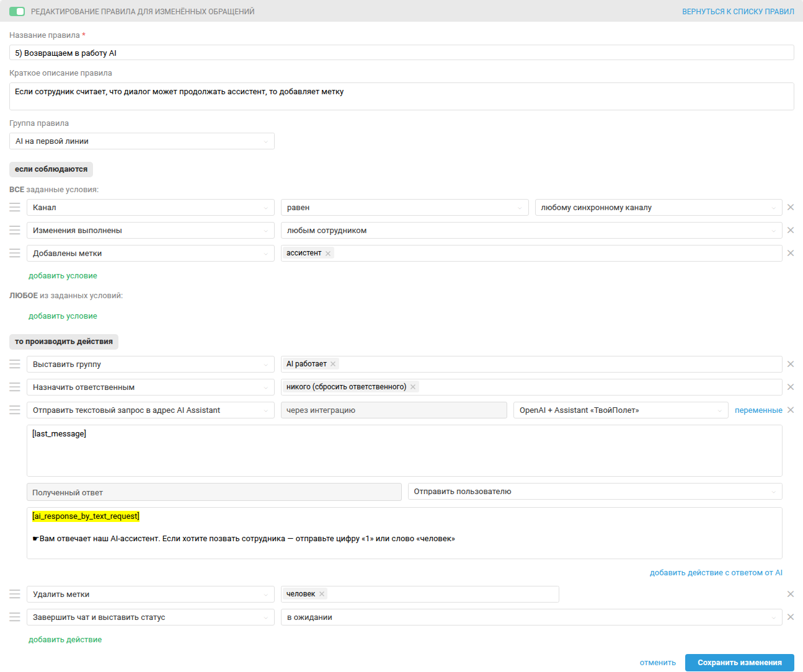The height and width of the screenshot is (672, 803).
Task: Delete the «Завершить чат и выставить статус» action
Action: [791, 617]
